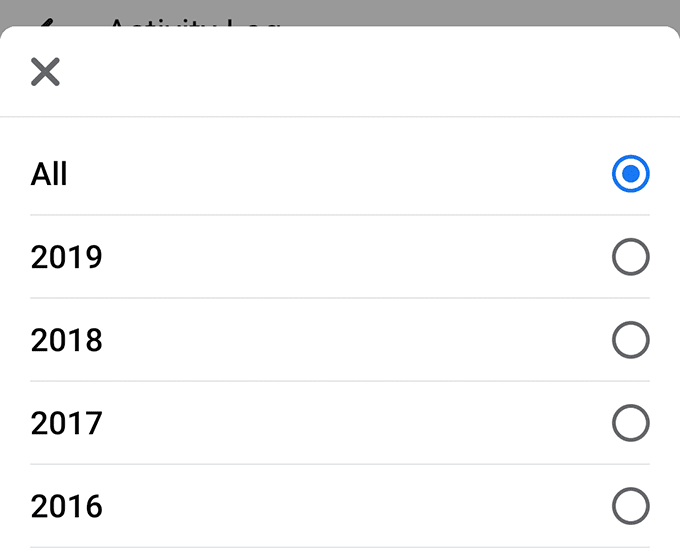Tap the 2019 year label
680x557 pixels.
pyautogui.click(x=66, y=257)
